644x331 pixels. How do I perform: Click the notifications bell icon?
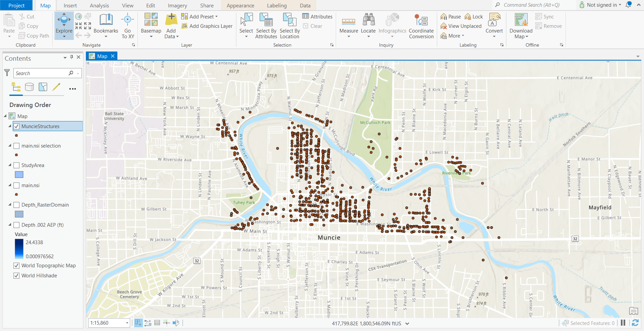(x=629, y=5)
